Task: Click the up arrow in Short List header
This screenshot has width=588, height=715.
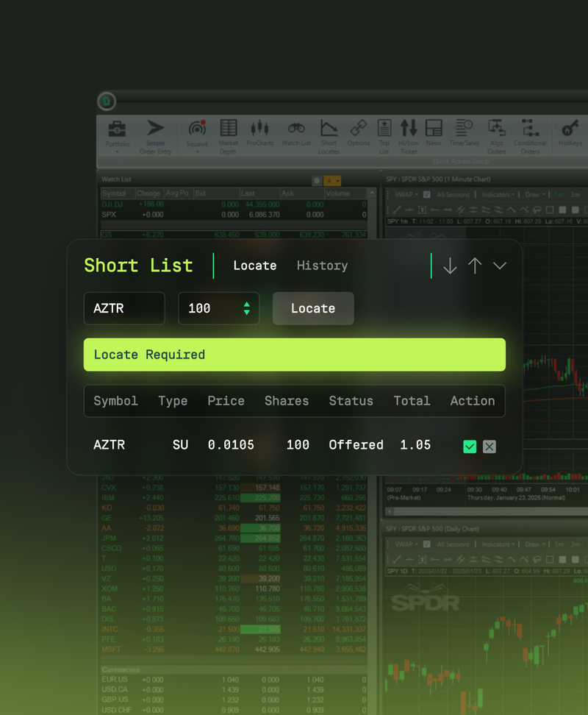Action: coord(475,266)
